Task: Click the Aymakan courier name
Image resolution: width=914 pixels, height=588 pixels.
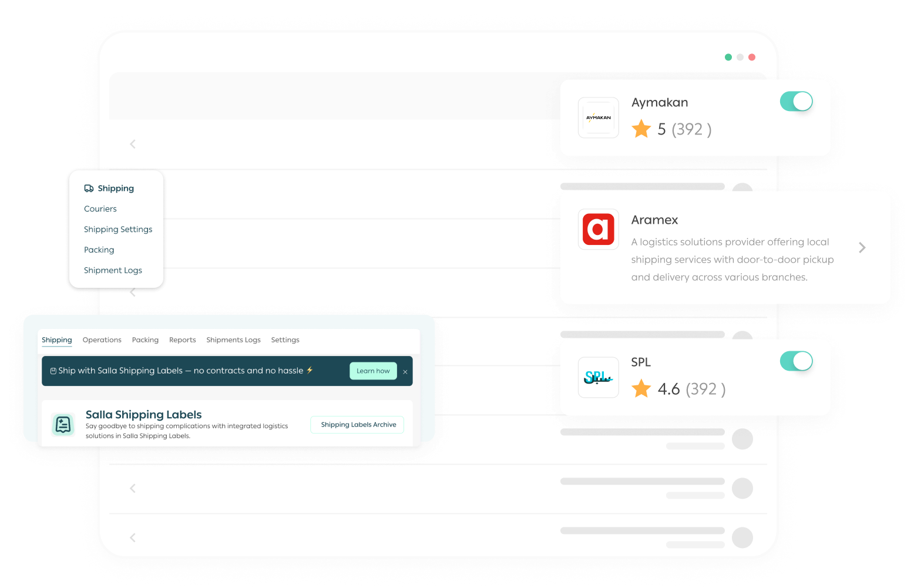Action: [x=660, y=103]
